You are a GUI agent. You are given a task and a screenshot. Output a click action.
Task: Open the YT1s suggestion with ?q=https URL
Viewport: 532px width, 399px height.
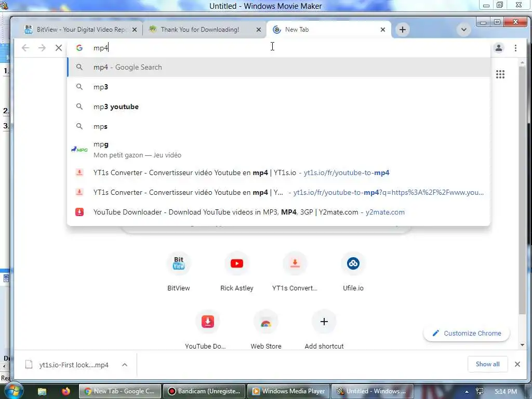278,192
